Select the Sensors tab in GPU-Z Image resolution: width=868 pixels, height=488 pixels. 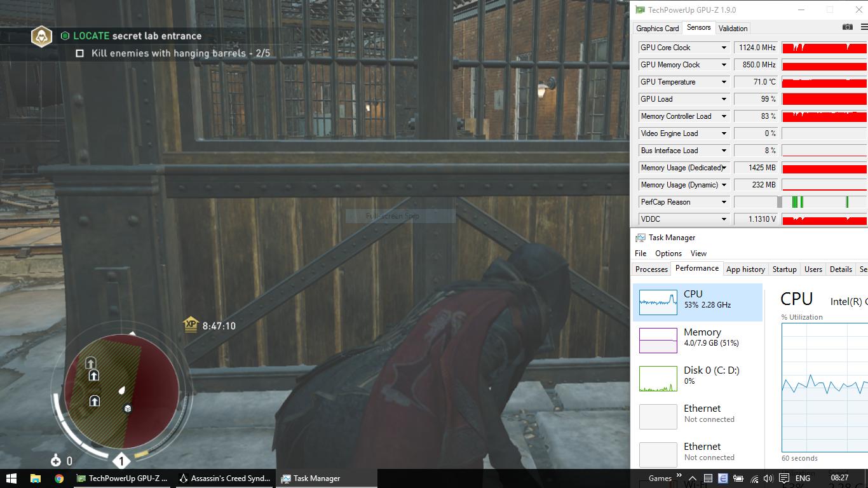pos(698,27)
